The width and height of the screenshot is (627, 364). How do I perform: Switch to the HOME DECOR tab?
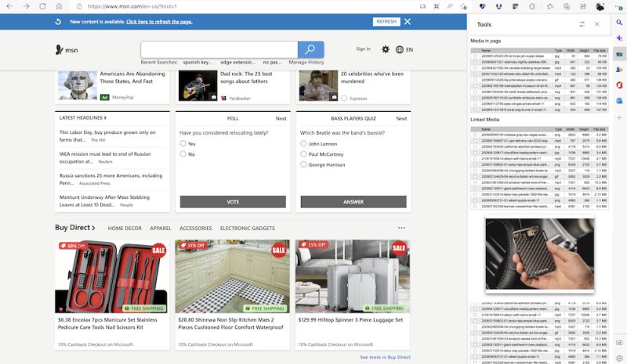[125, 228]
